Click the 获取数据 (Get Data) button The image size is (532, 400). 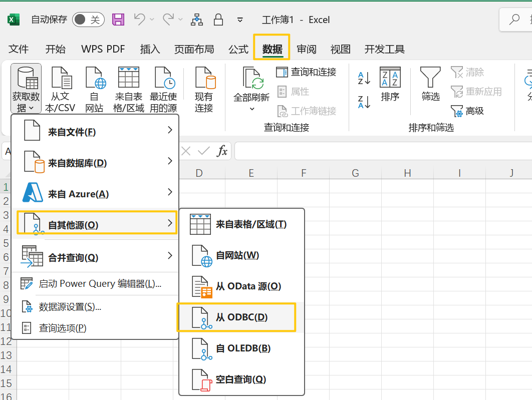26,89
